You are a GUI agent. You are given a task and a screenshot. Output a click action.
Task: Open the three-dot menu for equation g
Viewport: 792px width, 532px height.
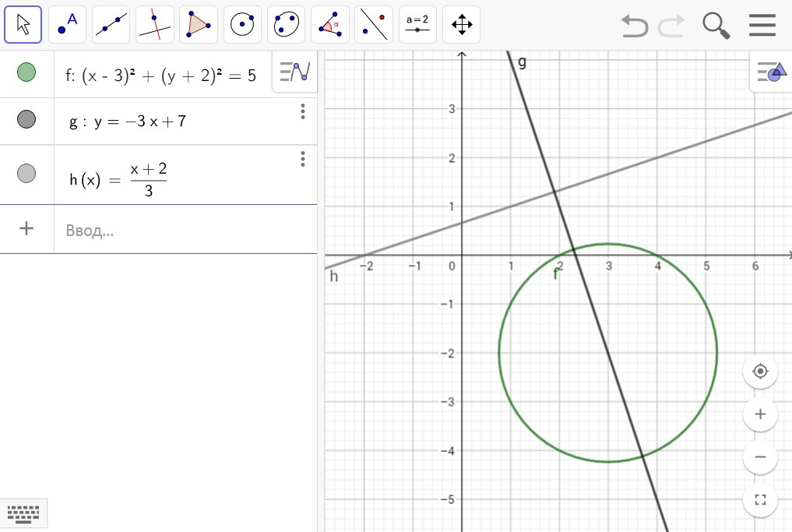coord(302,112)
